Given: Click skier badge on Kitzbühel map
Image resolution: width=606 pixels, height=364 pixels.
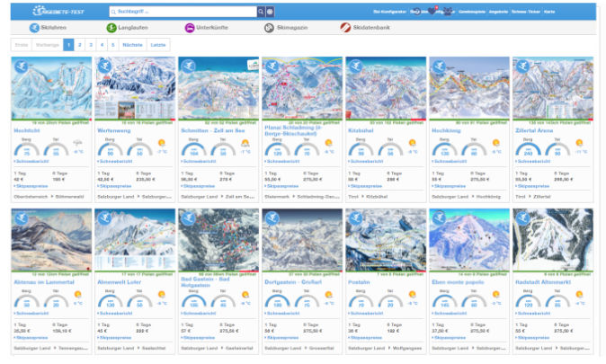Looking at the screenshot, I should tap(355, 67).
